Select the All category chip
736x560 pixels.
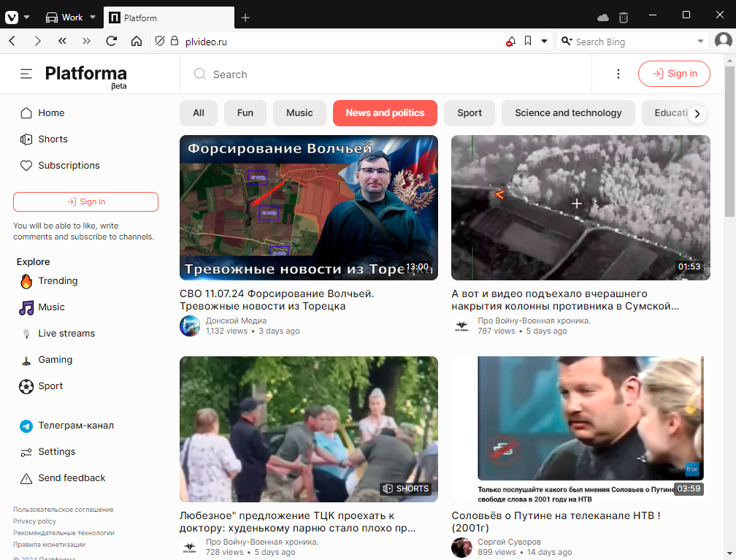(x=199, y=113)
